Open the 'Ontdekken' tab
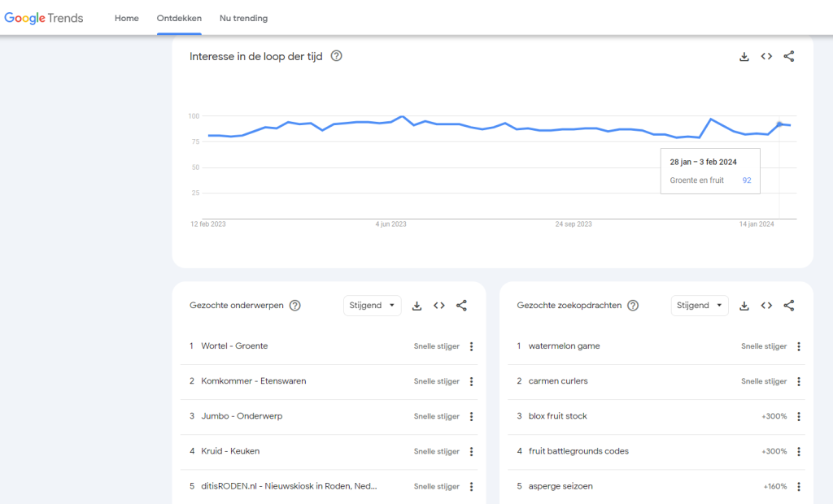The width and height of the screenshot is (833, 504). [179, 18]
